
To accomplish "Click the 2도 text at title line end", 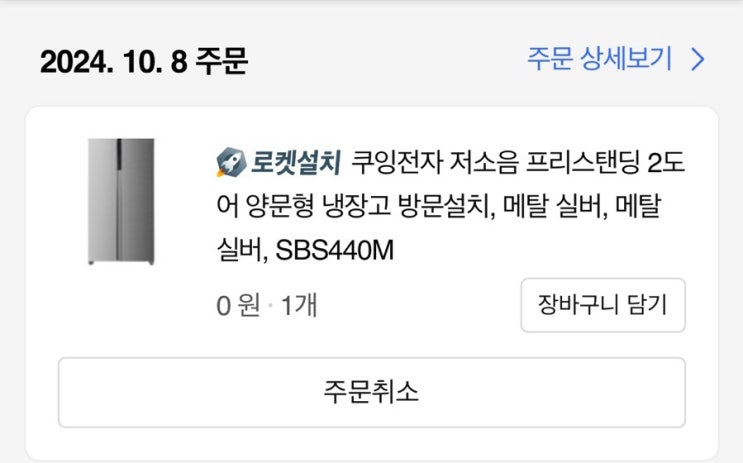I will (x=666, y=163).
